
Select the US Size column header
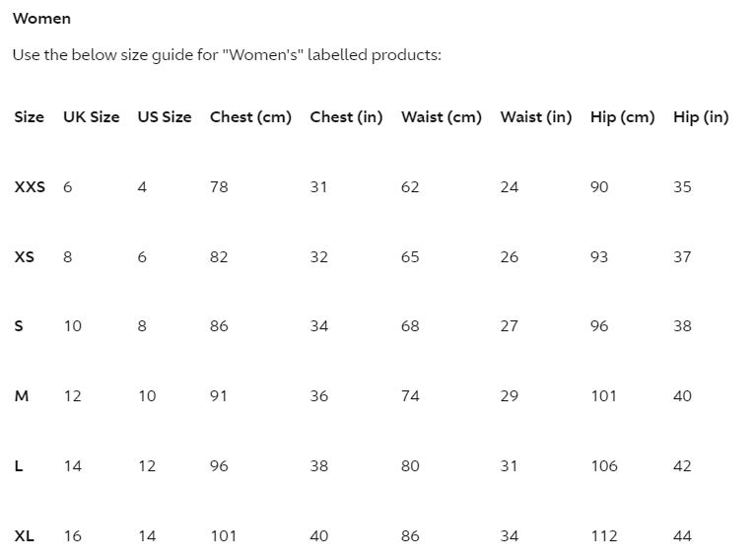pyautogui.click(x=165, y=117)
